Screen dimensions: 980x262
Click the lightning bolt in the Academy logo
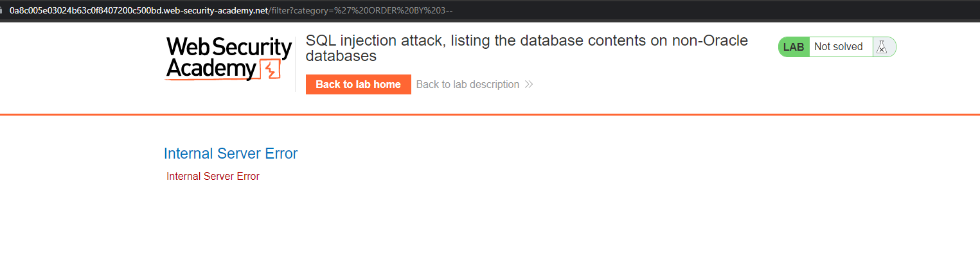click(x=271, y=69)
